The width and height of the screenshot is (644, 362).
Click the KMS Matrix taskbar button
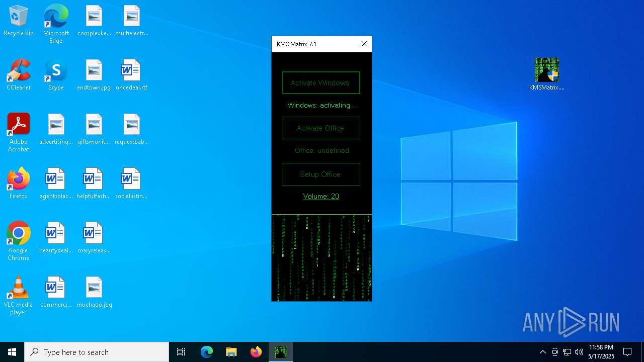pos(281,352)
